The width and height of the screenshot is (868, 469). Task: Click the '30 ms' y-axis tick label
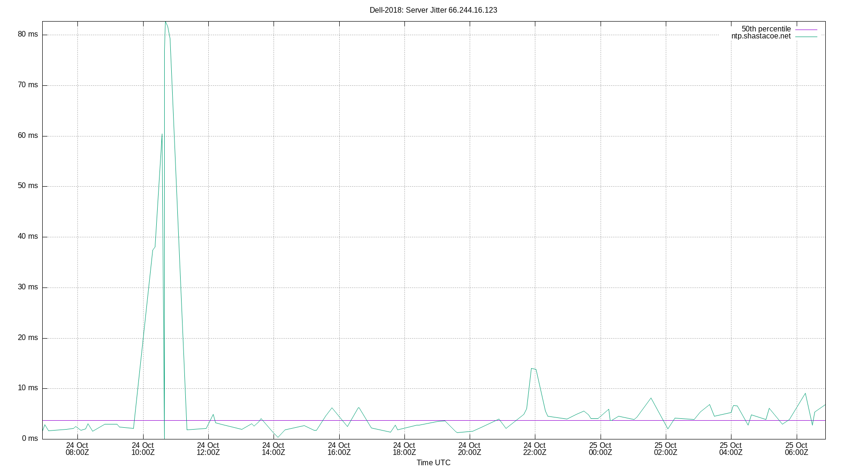tap(28, 287)
